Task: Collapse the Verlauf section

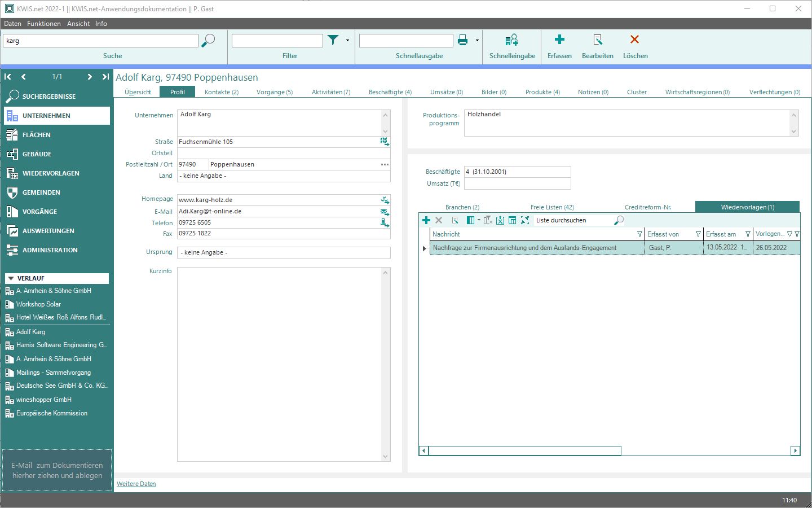Action: coord(11,278)
